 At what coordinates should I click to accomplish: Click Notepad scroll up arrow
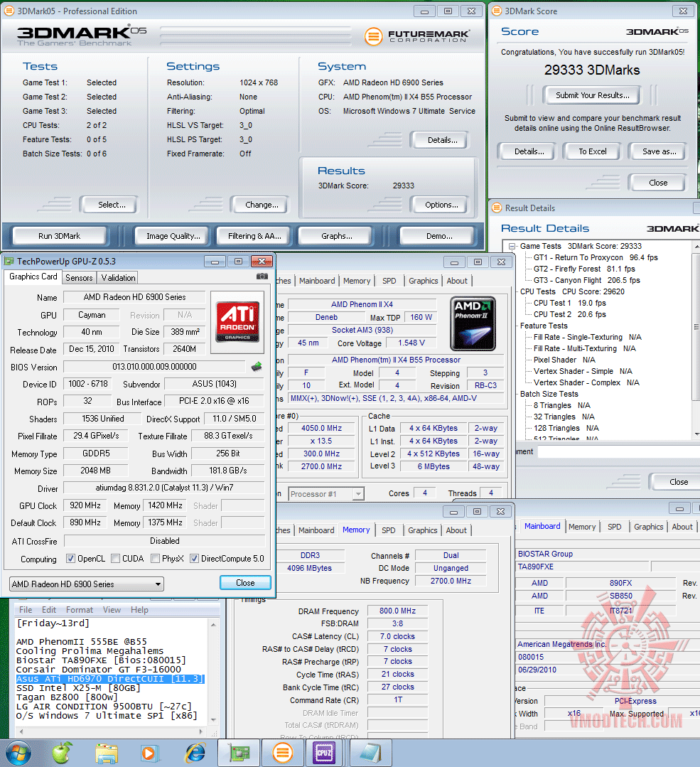(x=214, y=625)
